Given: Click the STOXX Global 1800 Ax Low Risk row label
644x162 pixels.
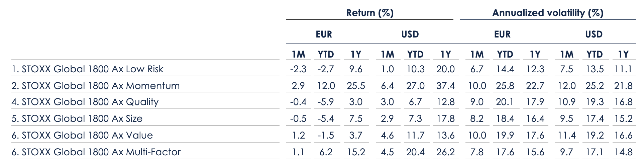Looking at the screenshot, I should pos(87,69).
